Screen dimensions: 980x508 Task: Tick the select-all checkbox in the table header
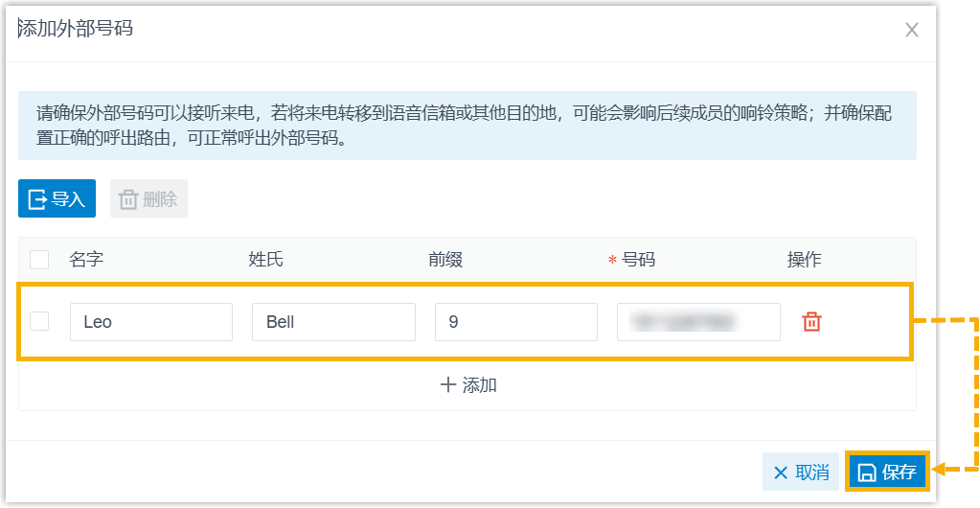(39, 259)
